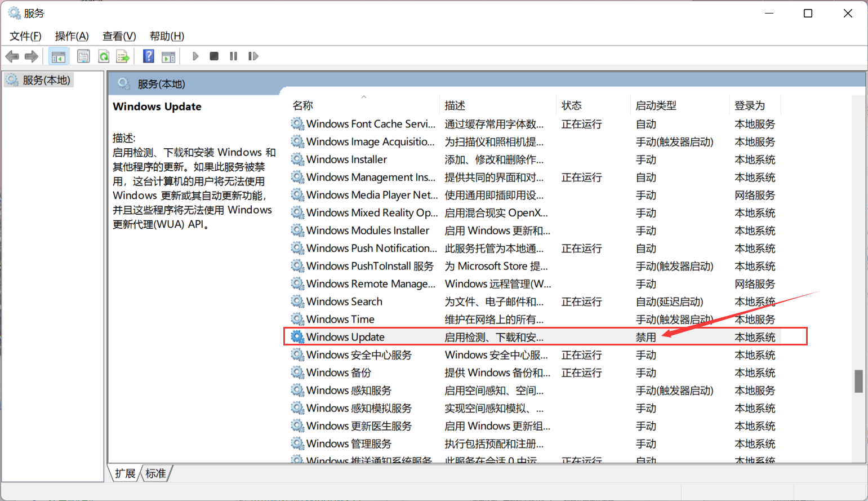Go forward with the right arrow toolbar icon
The image size is (868, 501).
pos(32,56)
